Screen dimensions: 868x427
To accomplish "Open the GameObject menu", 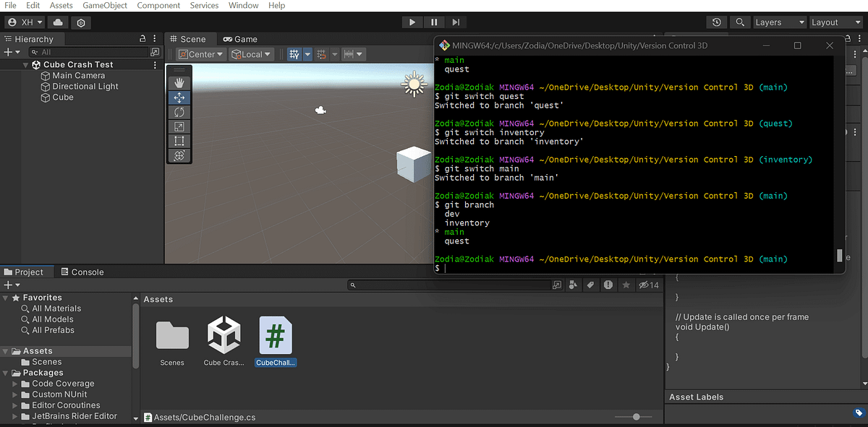I will [105, 5].
